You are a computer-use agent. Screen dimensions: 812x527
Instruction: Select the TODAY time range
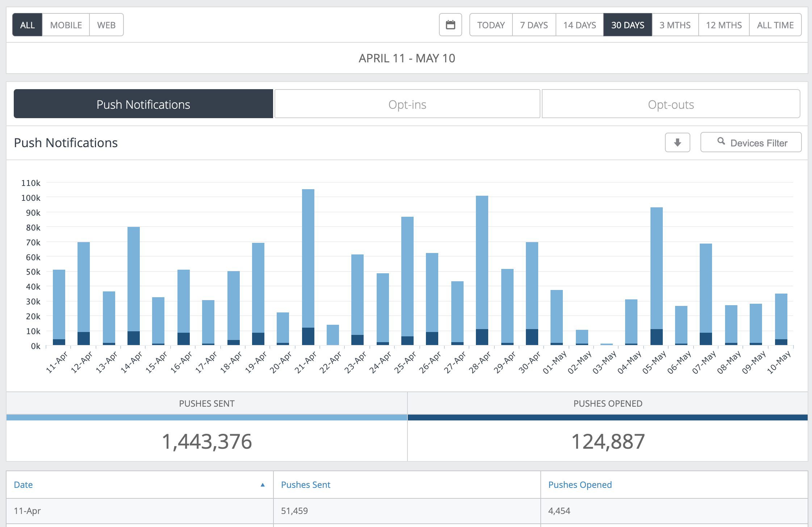(491, 25)
